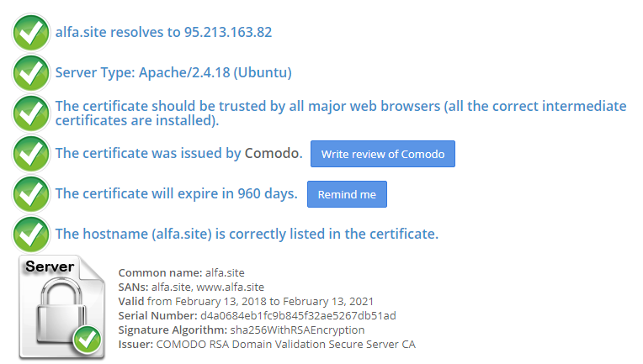Image resolution: width=643 pixels, height=364 pixels.
Task: Click the checkmark beside the 960-day expiry notice
Action: [31, 193]
